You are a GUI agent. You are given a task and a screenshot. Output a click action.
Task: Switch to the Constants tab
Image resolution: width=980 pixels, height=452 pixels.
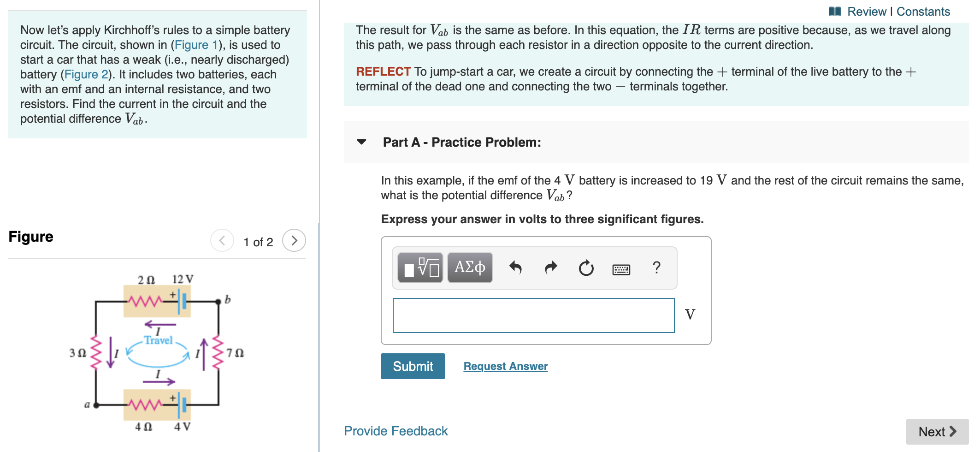[923, 11]
